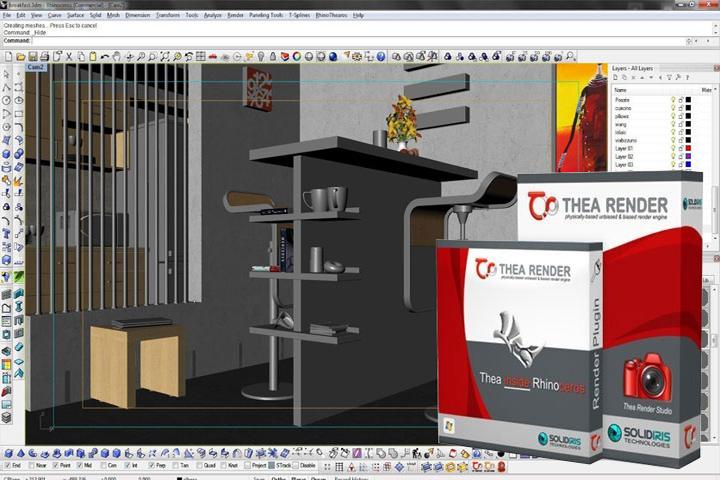Image resolution: width=720 pixels, height=480 pixels.
Task: Cut selection with the scissors icon
Action: (69, 56)
